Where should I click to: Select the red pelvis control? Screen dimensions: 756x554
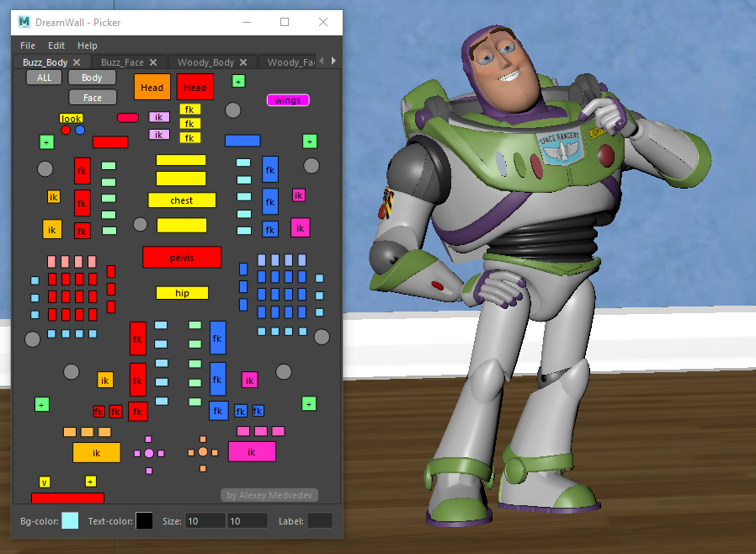182,258
